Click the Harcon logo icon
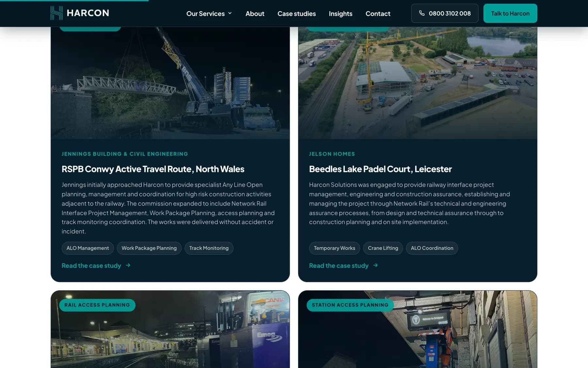The height and width of the screenshot is (368, 588). (x=56, y=13)
